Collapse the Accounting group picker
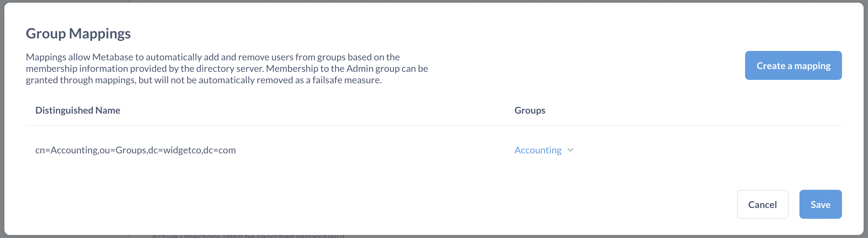 (x=570, y=151)
